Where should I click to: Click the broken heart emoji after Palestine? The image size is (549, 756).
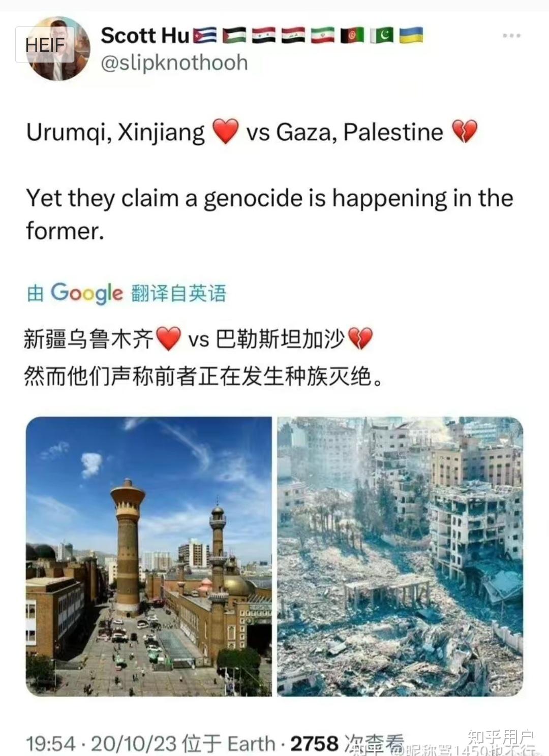tap(464, 132)
